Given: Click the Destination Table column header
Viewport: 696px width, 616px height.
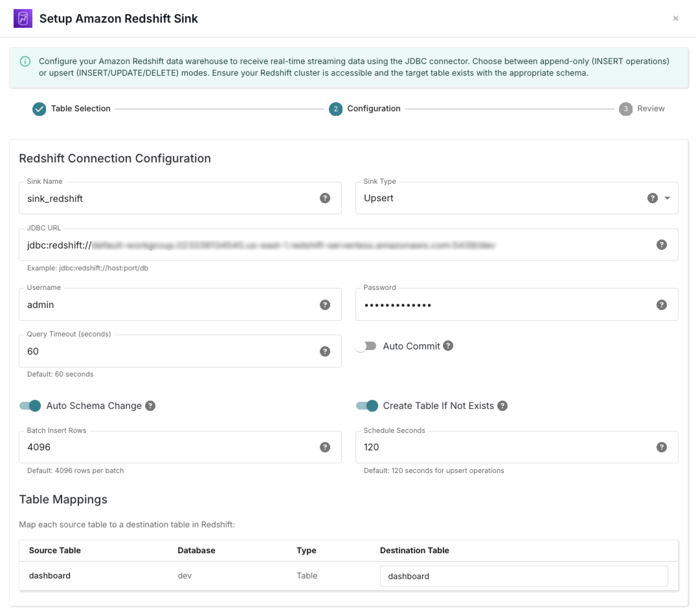Looking at the screenshot, I should [x=414, y=551].
